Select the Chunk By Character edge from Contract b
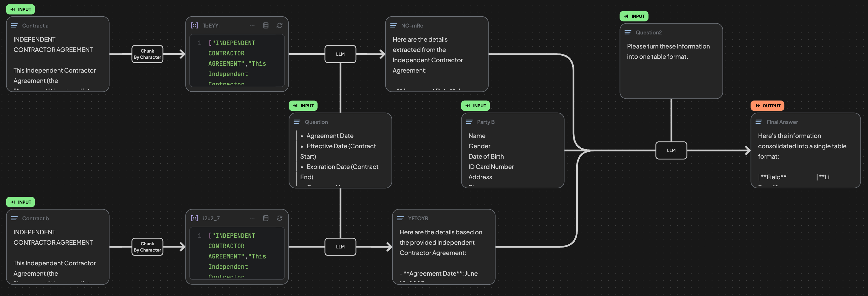Viewport: 868px width, 296px height. point(147,247)
